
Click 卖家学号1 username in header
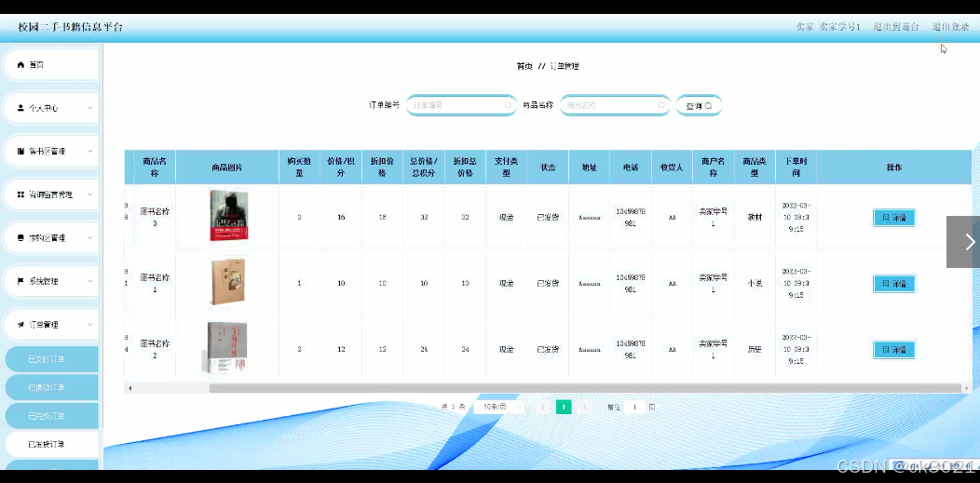click(x=840, y=27)
